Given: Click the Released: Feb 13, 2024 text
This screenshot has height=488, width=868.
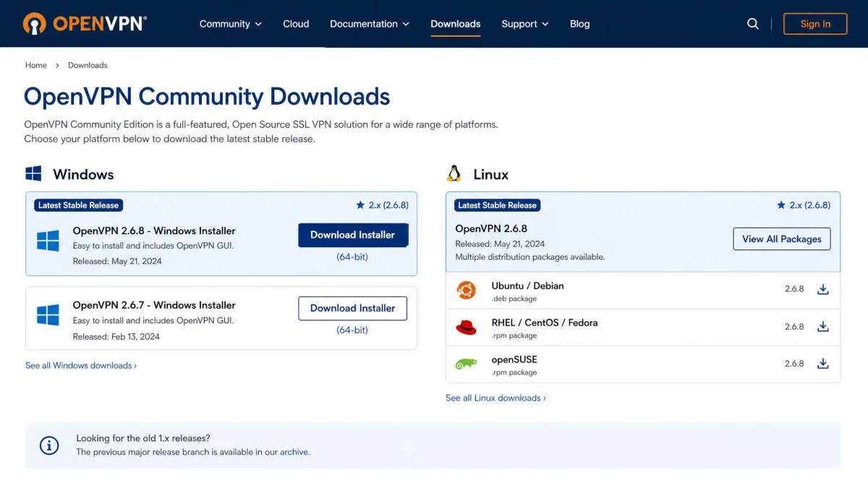Looking at the screenshot, I should (116, 336).
